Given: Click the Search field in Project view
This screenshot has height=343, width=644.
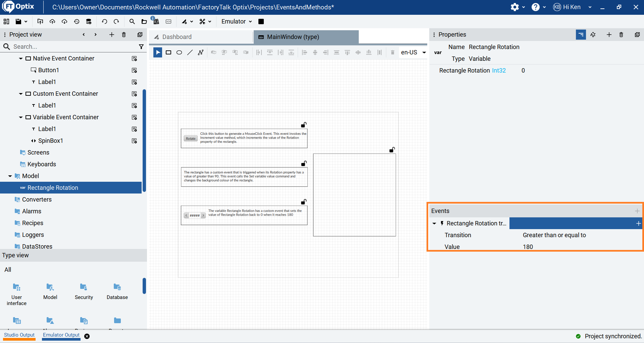Looking at the screenshot, I should 74,47.
